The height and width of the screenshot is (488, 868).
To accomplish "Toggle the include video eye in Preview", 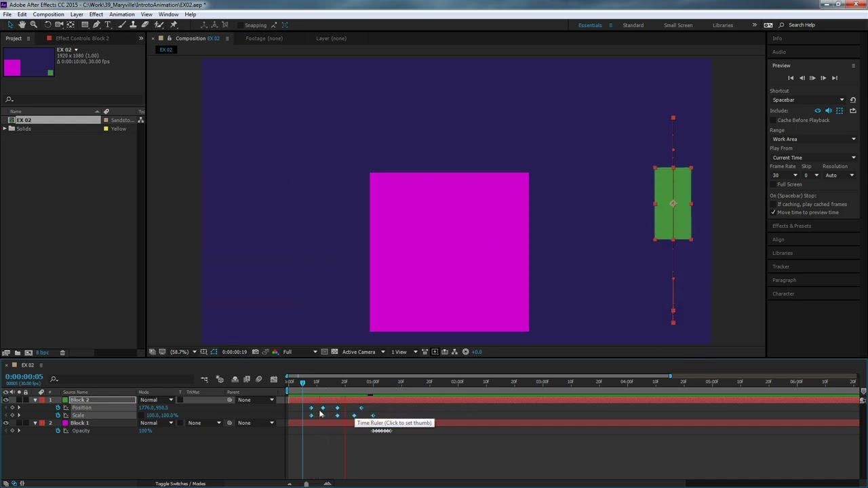I will pyautogui.click(x=818, y=110).
